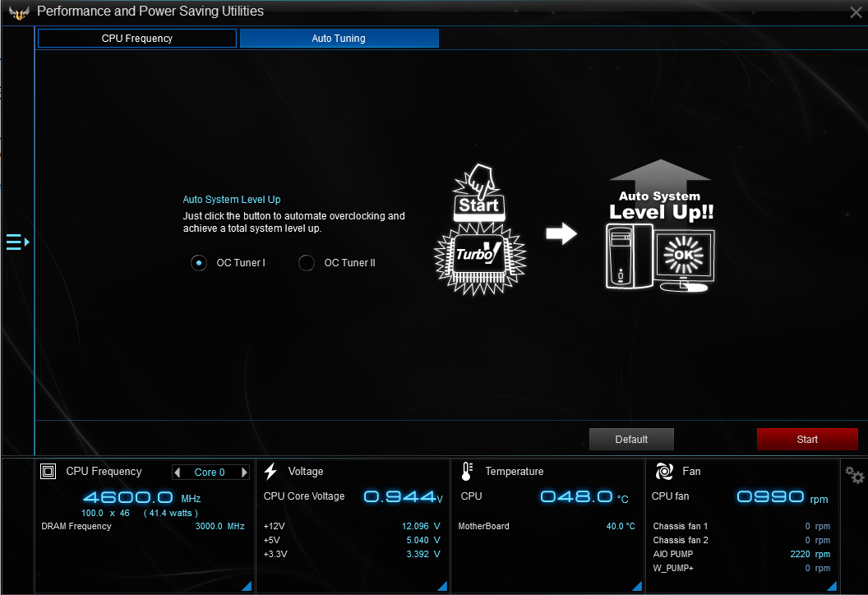Click the Auto System Level Up heading
The height and width of the screenshot is (595, 868).
click(x=232, y=199)
